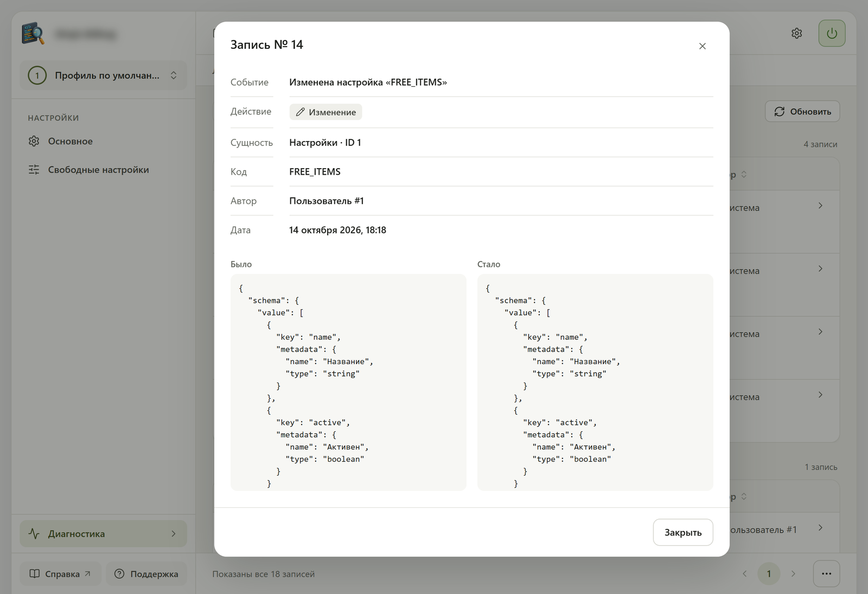The image size is (868, 594).
Task: Click the Стало JSON code block
Action: [x=595, y=382]
